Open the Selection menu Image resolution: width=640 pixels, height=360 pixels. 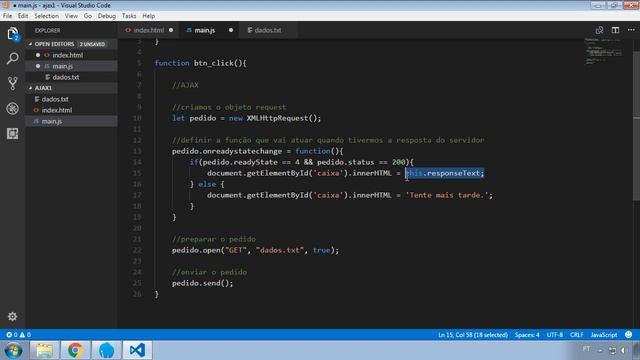click(x=46, y=16)
